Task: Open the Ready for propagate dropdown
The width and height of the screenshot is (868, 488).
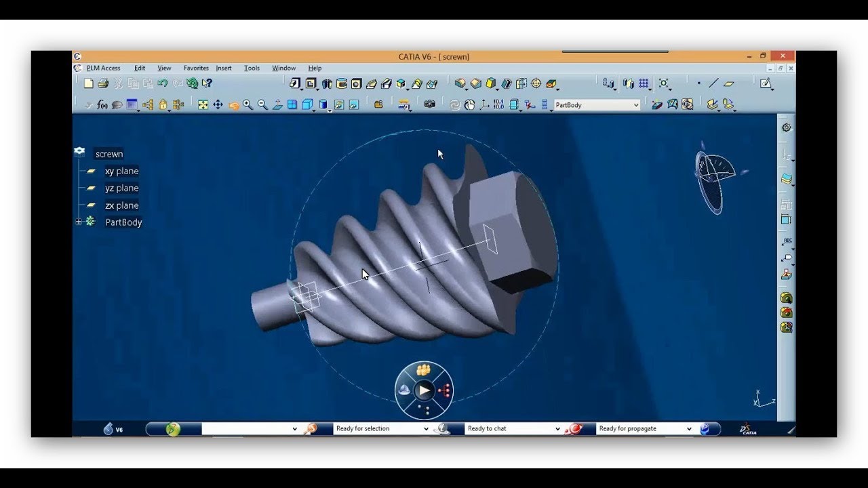Action: pos(689,428)
